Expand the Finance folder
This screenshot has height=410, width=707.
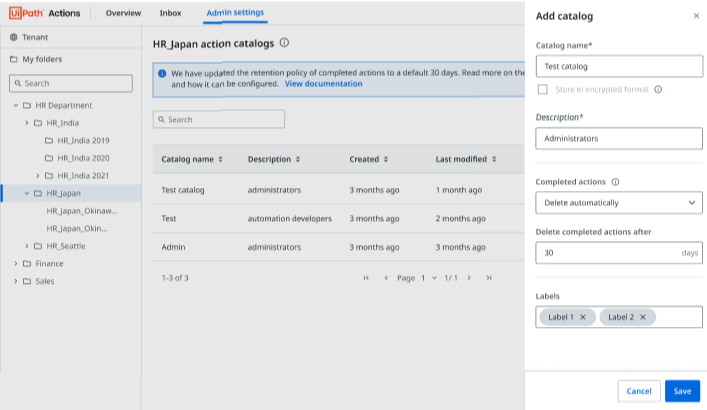pyautogui.click(x=16, y=263)
